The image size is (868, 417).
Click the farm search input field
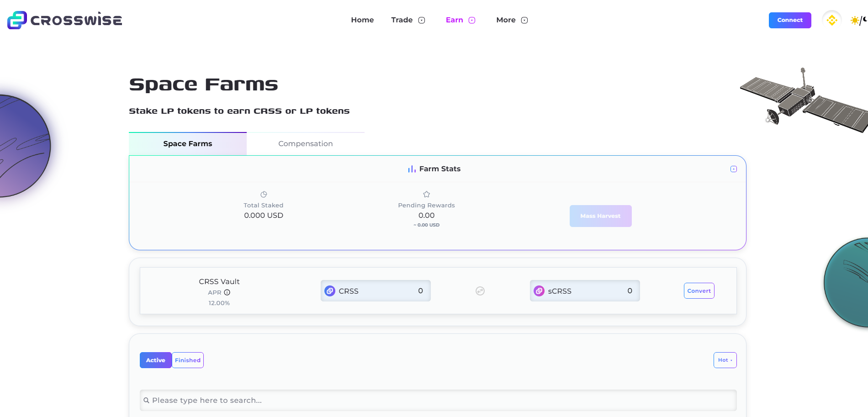pos(438,400)
